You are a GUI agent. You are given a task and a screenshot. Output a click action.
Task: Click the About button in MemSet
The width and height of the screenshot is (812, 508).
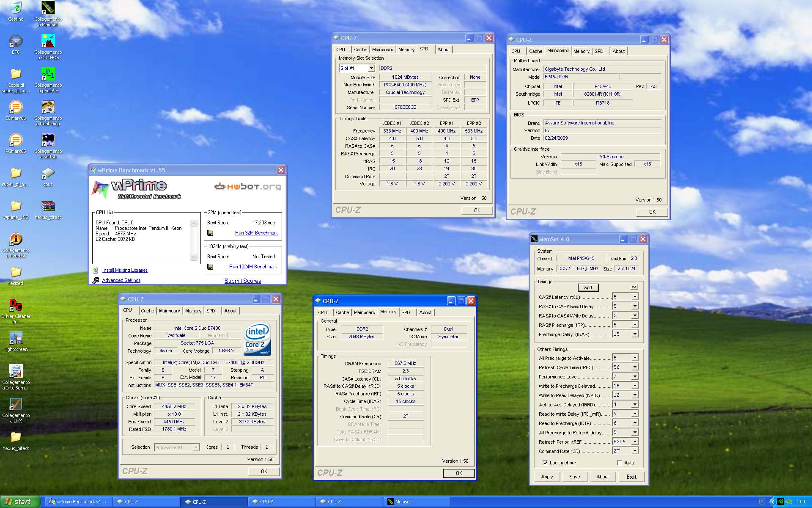tap(603, 477)
